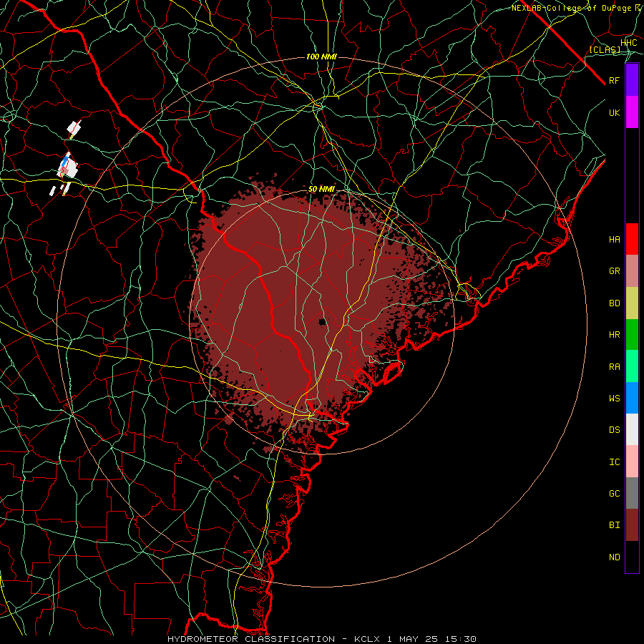
Task: Click the KCLX station identifier
Action: (x=368, y=639)
